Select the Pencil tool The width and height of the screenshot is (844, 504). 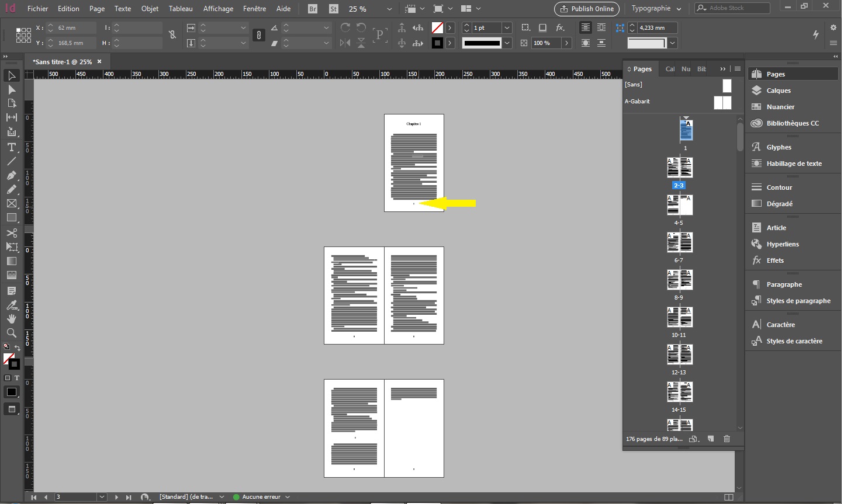12,189
